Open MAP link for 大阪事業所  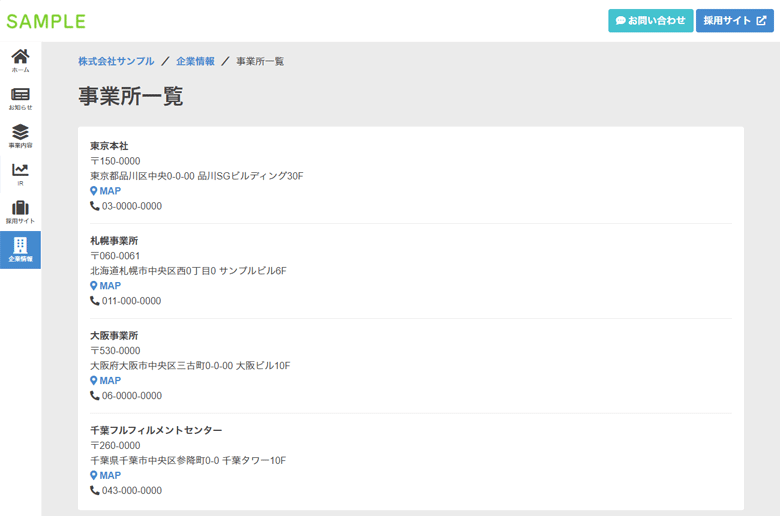[106, 381]
